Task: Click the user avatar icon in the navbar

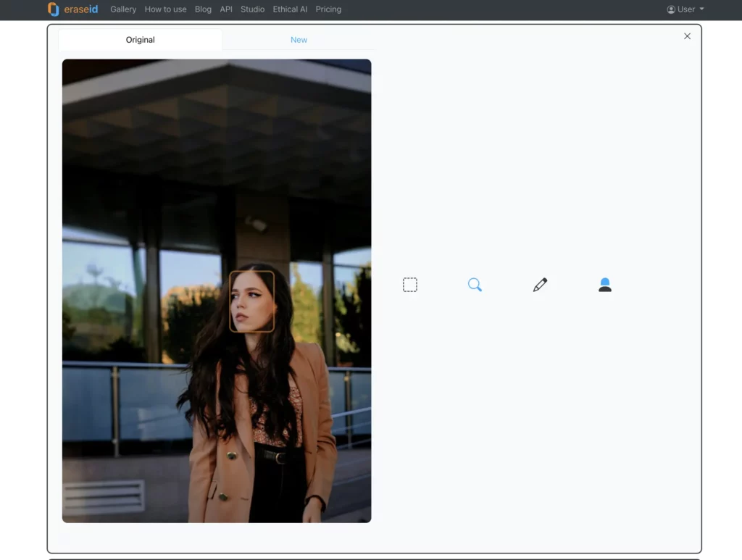Action: point(671,9)
